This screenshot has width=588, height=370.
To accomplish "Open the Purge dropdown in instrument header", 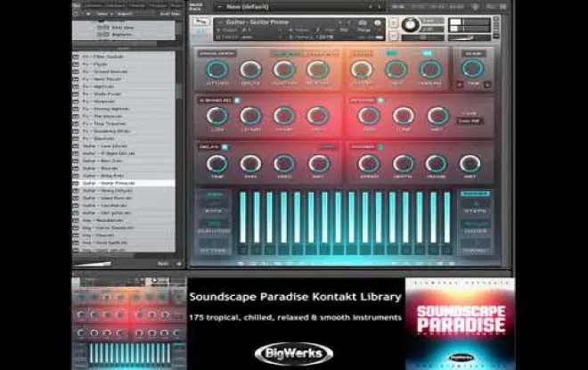I will (x=363, y=30).
